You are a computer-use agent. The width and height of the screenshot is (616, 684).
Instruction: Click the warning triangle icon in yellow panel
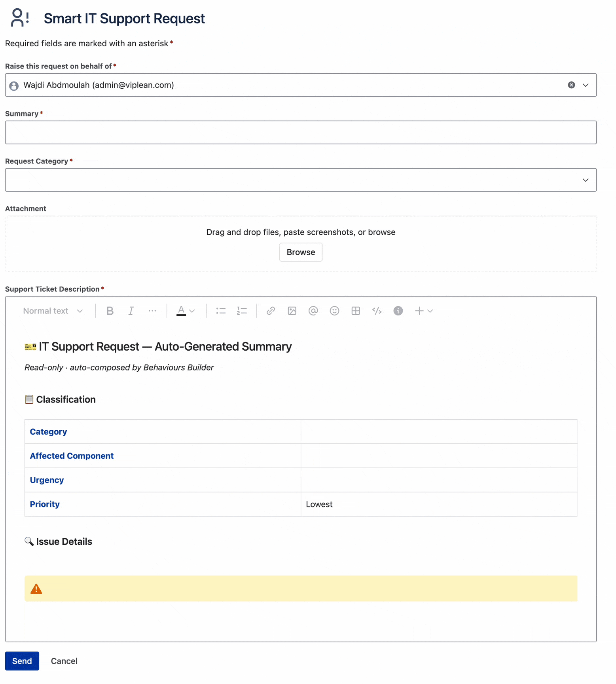36,589
